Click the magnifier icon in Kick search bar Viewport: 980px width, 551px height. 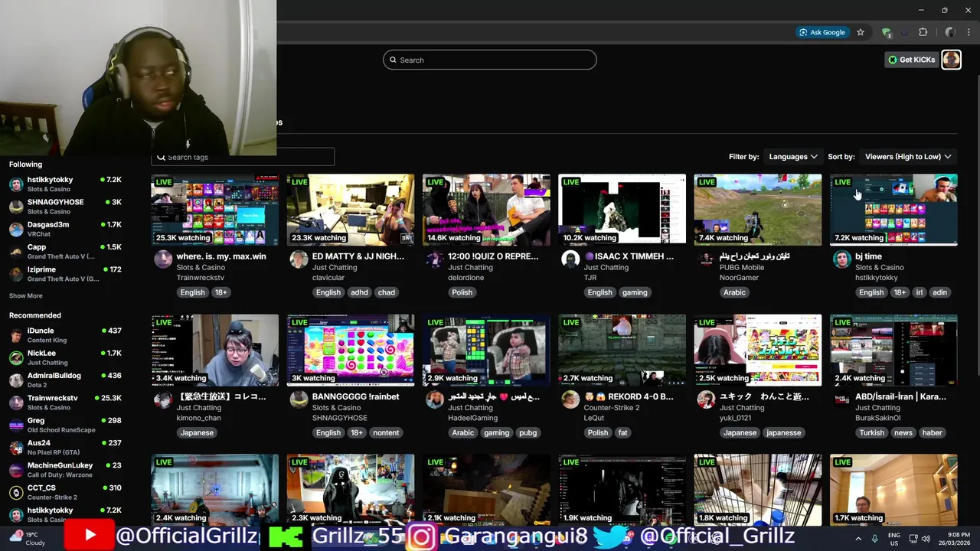(x=393, y=60)
